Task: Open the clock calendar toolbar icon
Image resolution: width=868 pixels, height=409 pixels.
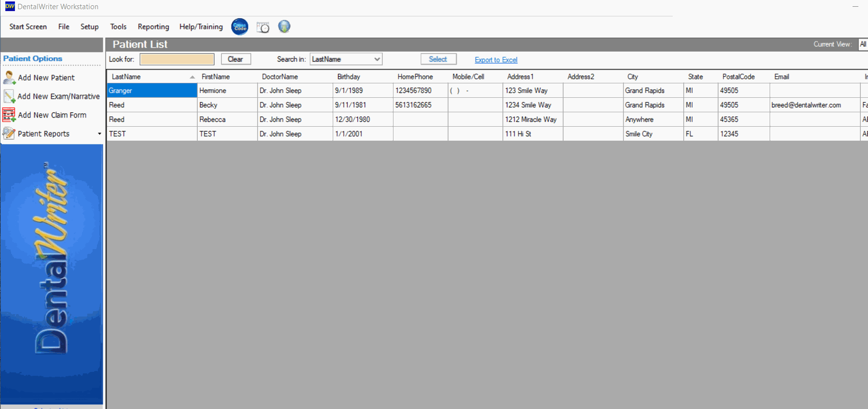Action: pyautogui.click(x=263, y=27)
